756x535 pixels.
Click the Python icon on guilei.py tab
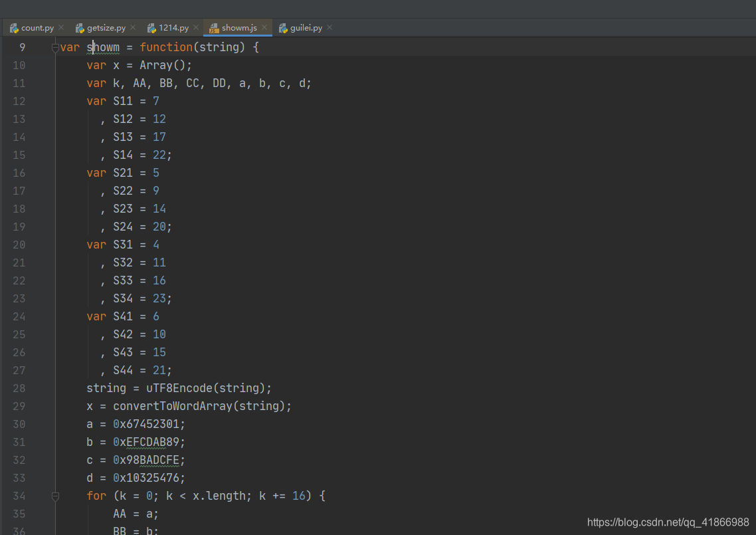[x=284, y=29]
